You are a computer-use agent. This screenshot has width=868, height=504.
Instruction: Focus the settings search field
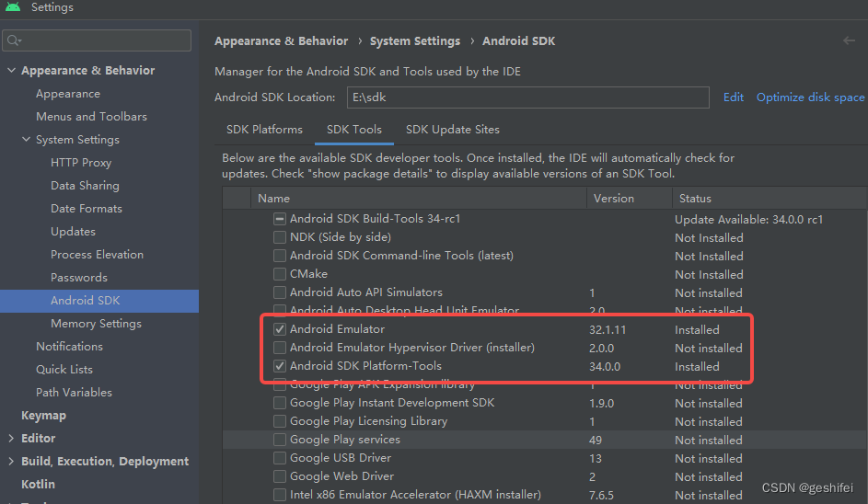97,40
